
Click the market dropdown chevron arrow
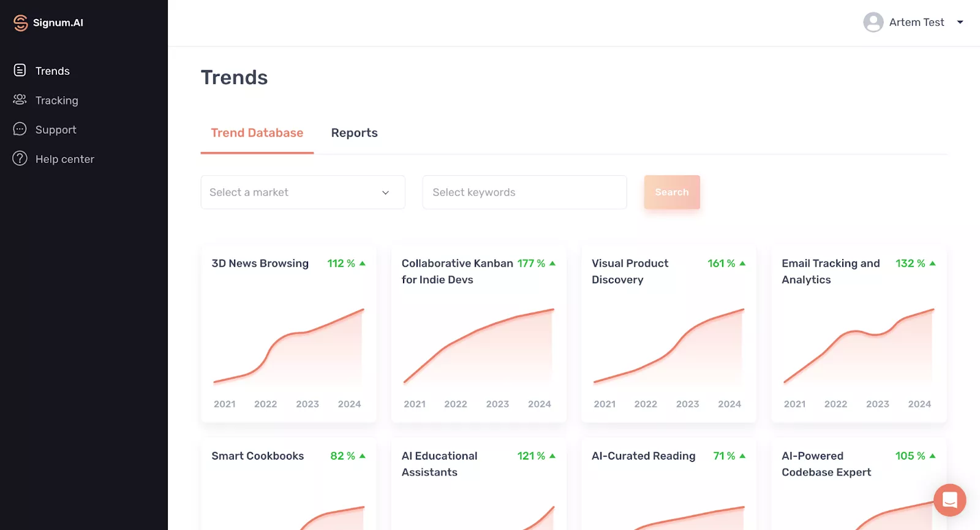click(385, 193)
